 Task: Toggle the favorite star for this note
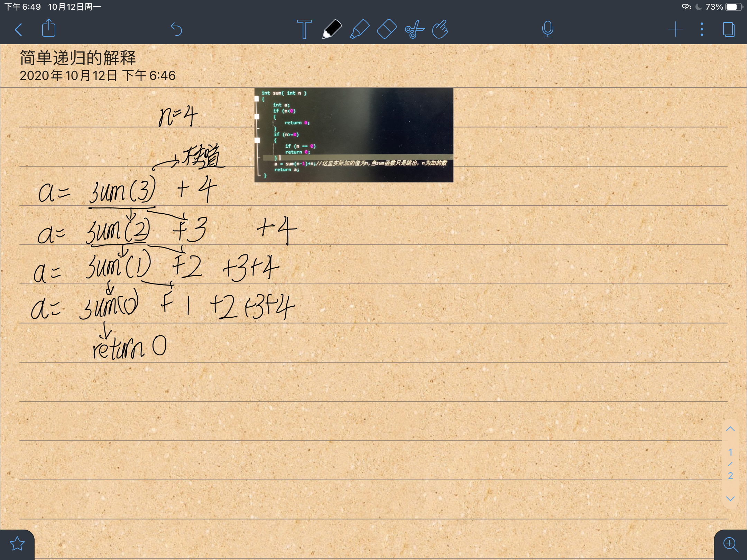pos(17,544)
